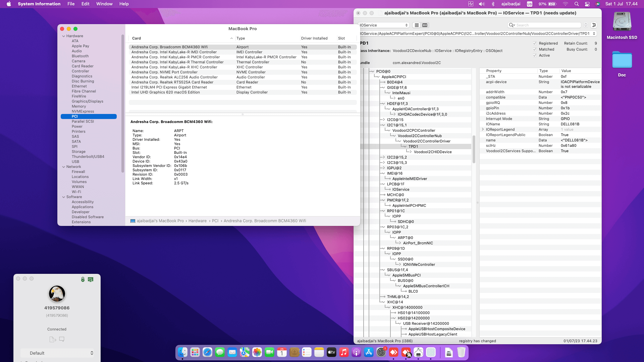Viewport: 644px width, 362px height.
Task: Collapse the Software section in sidebar
Action: point(63,197)
